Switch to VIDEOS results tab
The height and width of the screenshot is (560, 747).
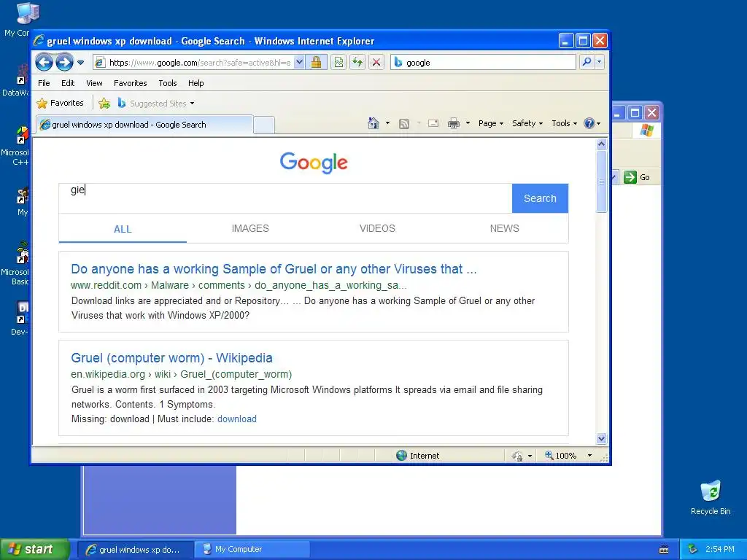pyautogui.click(x=377, y=228)
